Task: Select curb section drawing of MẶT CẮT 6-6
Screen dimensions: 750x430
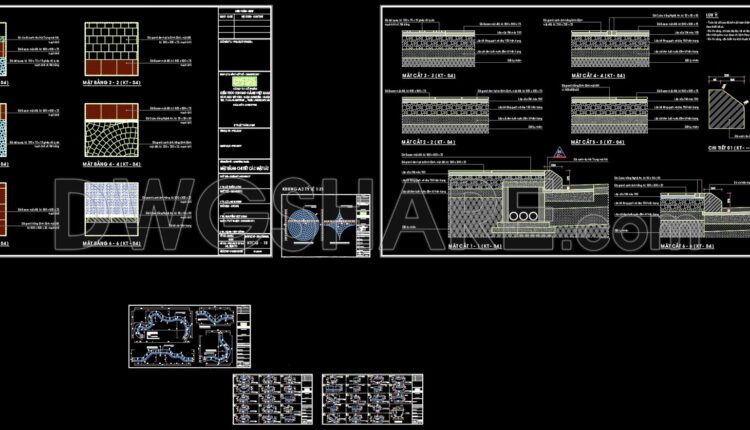Action: pyautogui.click(x=705, y=214)
